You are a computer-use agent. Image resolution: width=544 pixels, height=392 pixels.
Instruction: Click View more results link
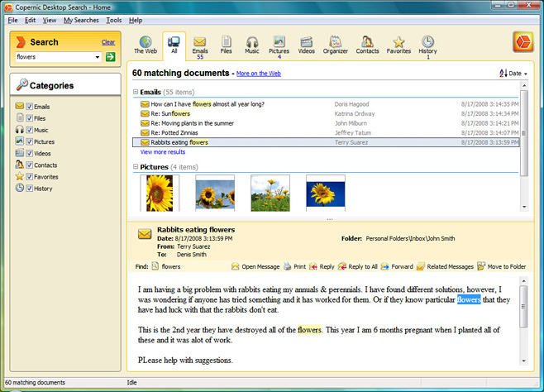(x=163, y=152)
